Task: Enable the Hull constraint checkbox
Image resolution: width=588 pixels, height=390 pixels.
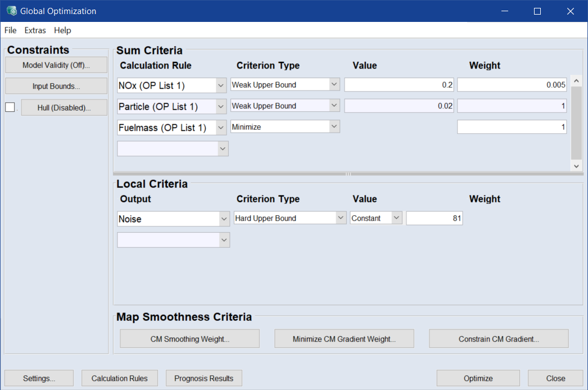Action: pyautogui.click(x=10, y=107)
